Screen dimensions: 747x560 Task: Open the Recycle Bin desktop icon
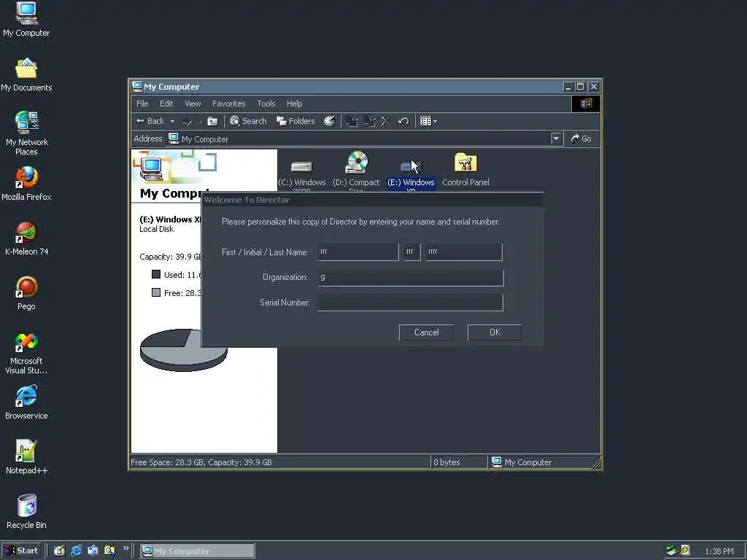click(26, 512)
